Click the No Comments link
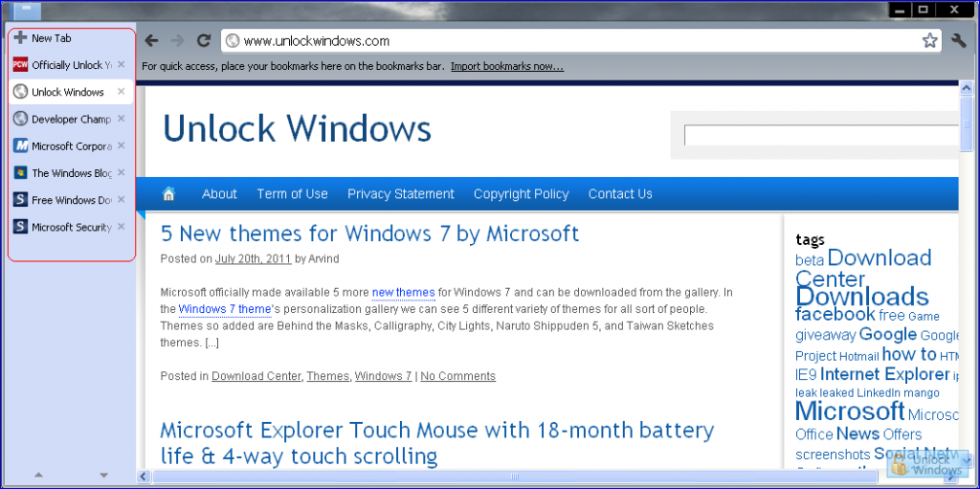 point(458,376)
